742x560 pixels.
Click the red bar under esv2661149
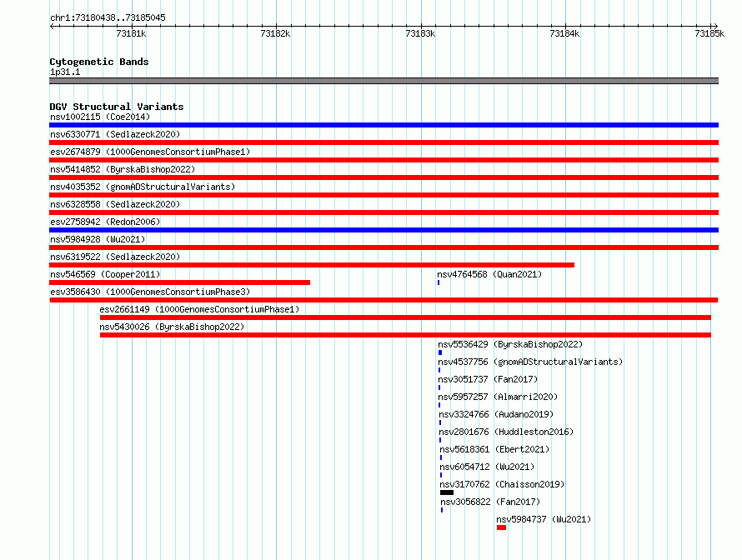point(405,317)
